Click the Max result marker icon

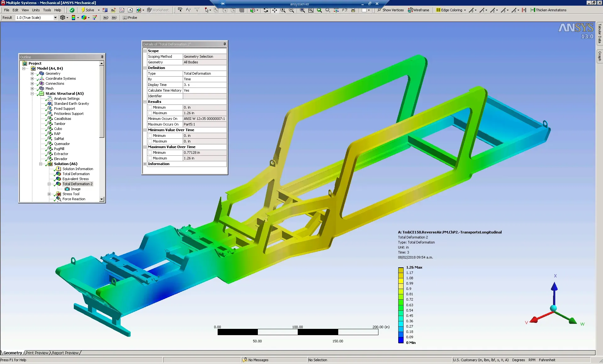tap(106, 18)
